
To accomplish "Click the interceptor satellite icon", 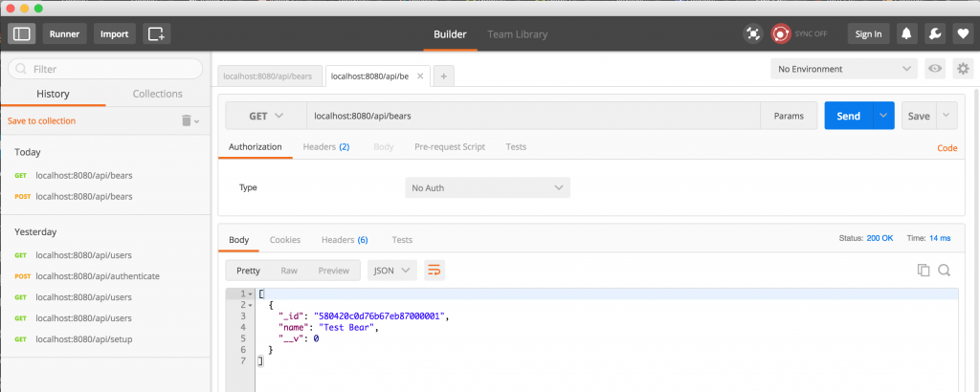I will [x=753, y=33].
